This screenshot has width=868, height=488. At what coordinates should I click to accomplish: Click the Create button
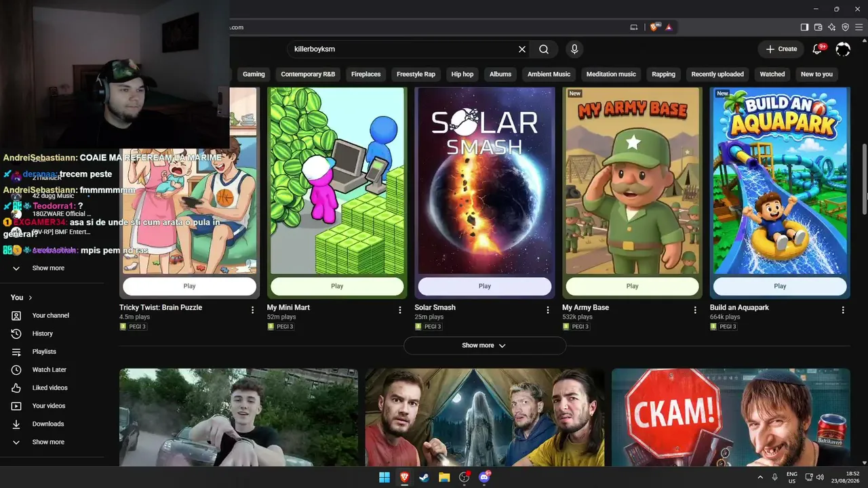781,49
